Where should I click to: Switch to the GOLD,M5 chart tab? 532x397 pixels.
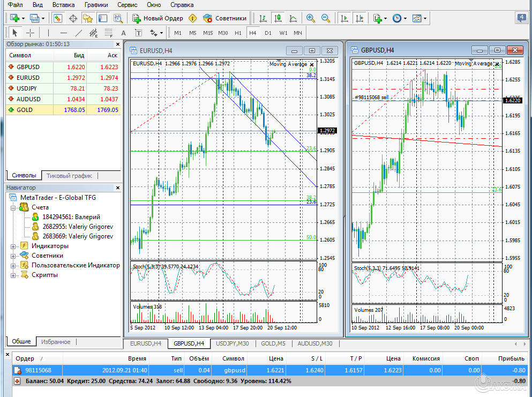(273, 343)
